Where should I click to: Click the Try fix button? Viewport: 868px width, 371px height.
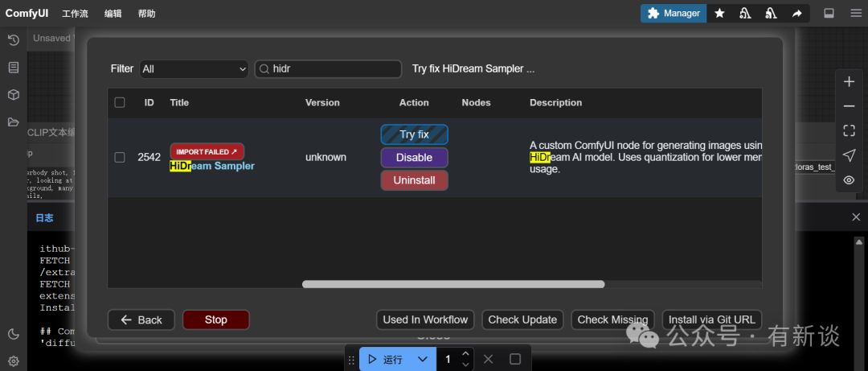[414, 134]
